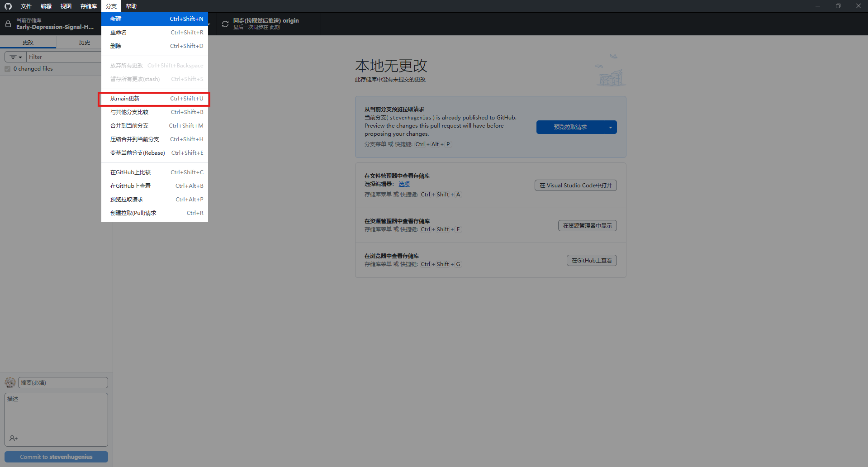Select 合并到当前分支 menu entry

coord(154,126)
